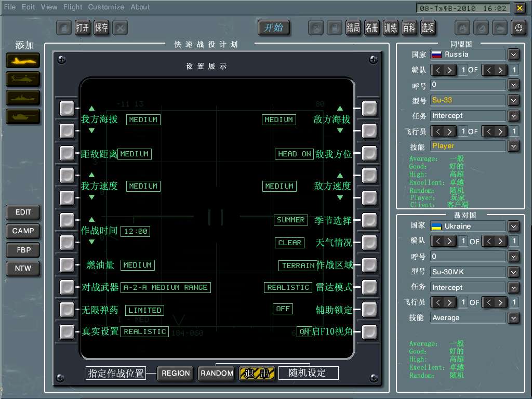This screenshot has width=532, height=399.
Task: Click the greyed X delete toolbar icon
Action: coord(120,28)
